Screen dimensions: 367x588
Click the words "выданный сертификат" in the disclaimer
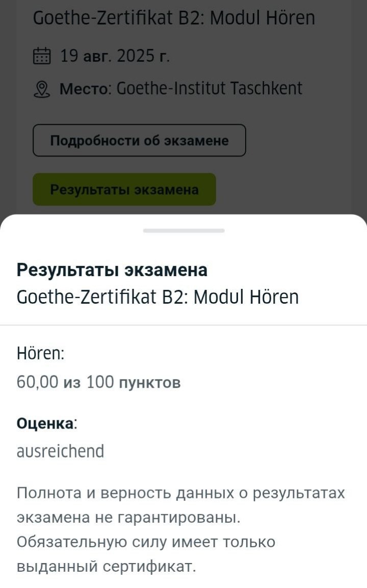[106, 566]
